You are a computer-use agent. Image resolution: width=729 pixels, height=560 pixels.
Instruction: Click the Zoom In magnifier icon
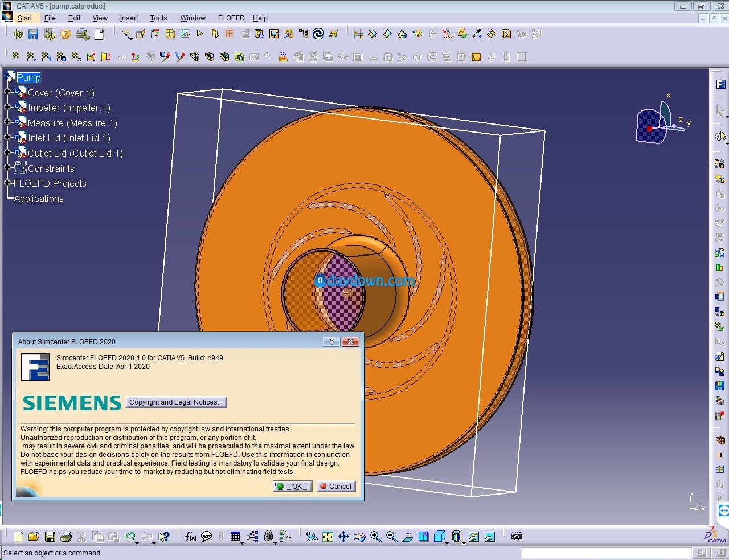pos(375,536)
